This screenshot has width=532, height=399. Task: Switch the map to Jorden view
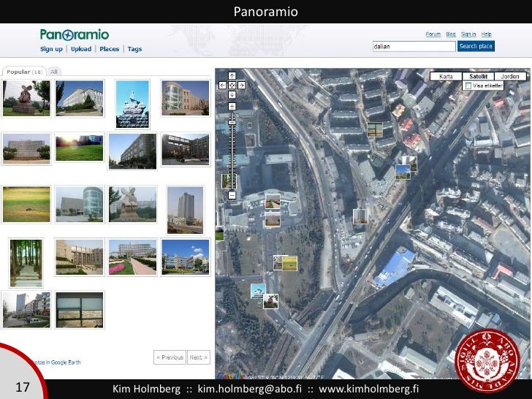tap(510, 76)
